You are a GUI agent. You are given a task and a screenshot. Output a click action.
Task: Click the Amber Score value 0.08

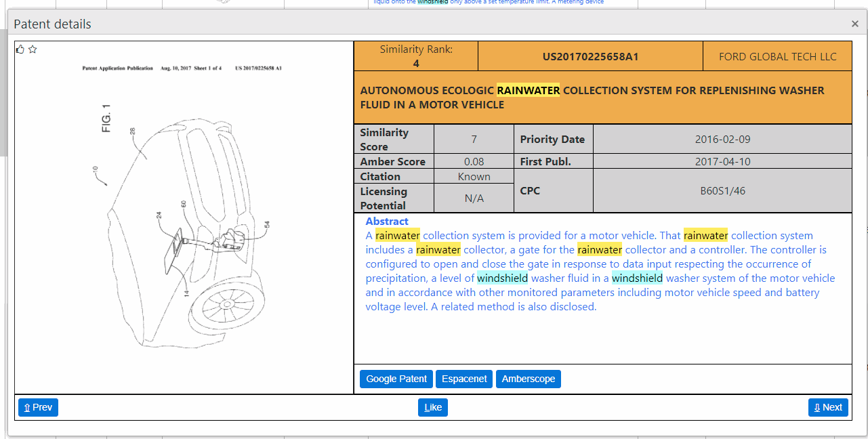pyautogui.click(x=474, y=161)
